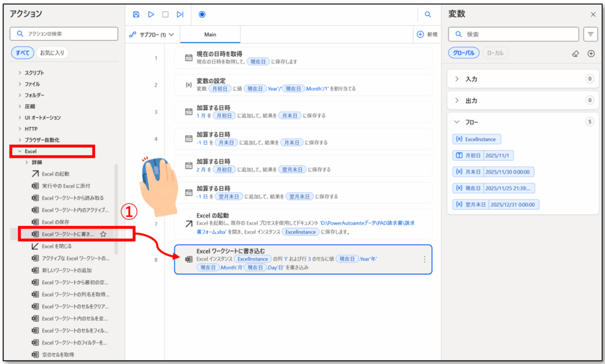
Task: Run the flow with the play icon
Action: [x=151, y=14]
